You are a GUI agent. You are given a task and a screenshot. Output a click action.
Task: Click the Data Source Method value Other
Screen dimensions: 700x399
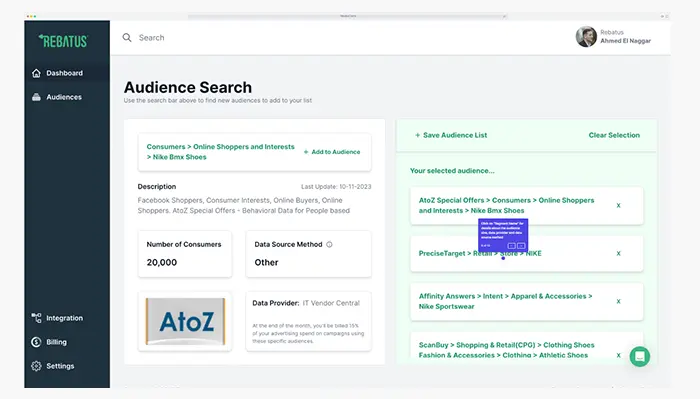coord(267,262)
